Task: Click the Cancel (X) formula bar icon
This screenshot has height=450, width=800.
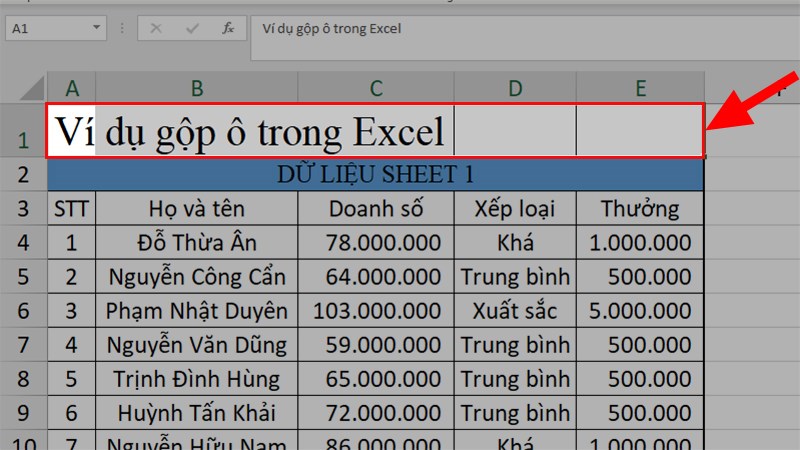Action: [156, 29]
